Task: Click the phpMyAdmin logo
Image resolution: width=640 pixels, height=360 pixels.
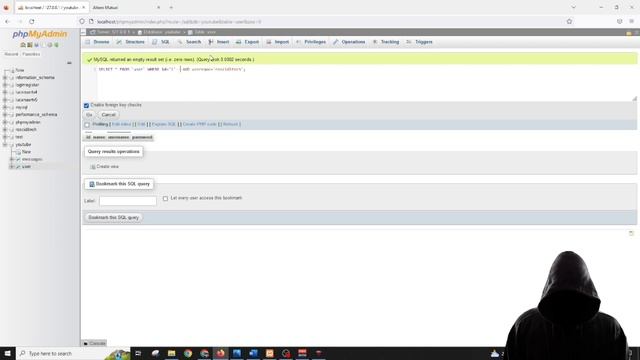Action: click(40, 34)
